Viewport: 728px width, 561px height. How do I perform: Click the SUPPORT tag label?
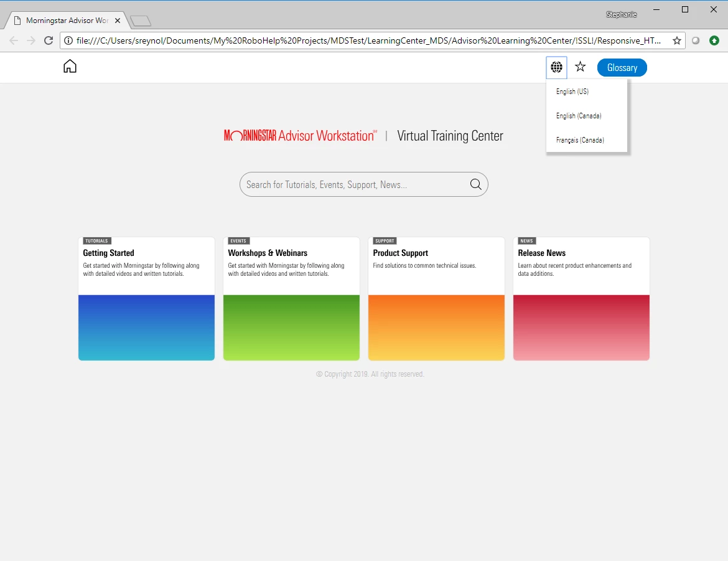(385, 241)
